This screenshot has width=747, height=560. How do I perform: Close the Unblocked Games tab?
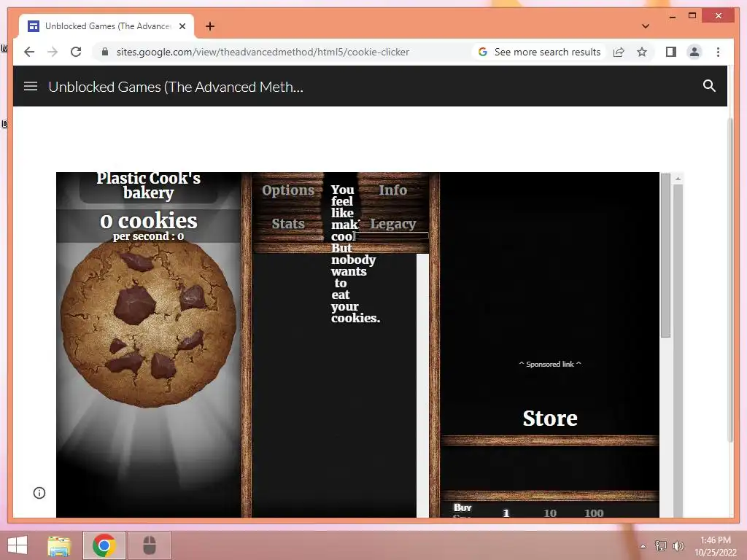182,26
